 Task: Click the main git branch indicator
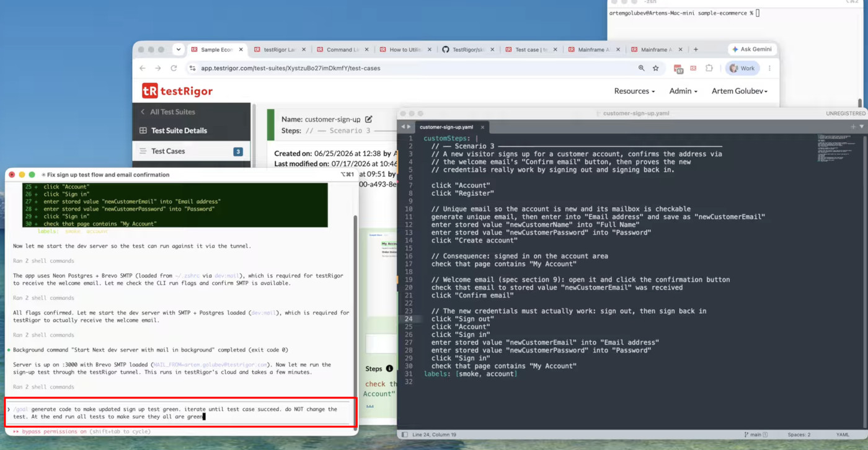(x=756, y=435)
